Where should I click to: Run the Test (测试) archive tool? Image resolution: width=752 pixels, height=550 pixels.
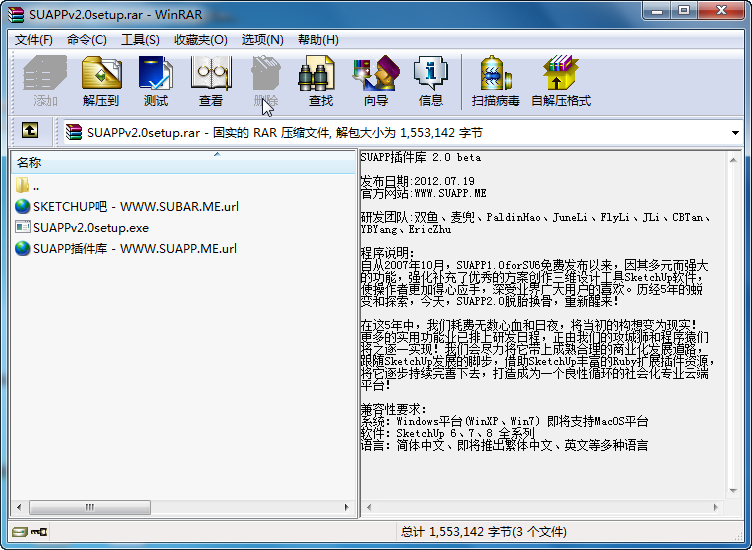click(156, 81)
